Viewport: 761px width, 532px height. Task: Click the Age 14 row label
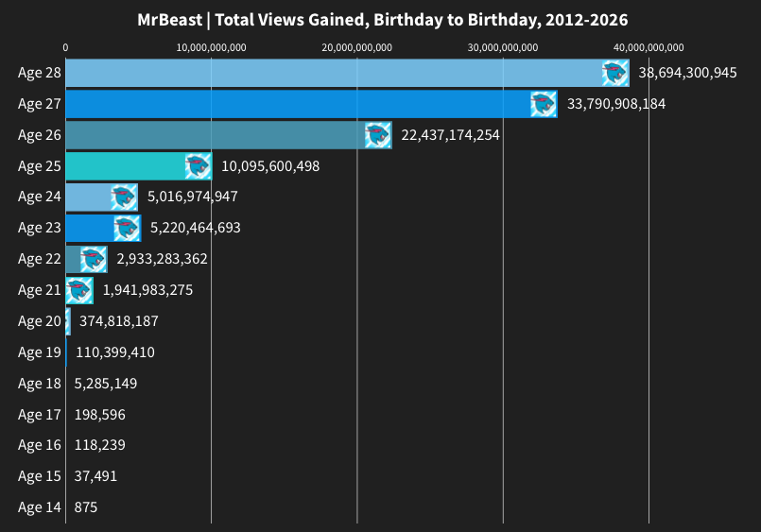pos(40,507)
